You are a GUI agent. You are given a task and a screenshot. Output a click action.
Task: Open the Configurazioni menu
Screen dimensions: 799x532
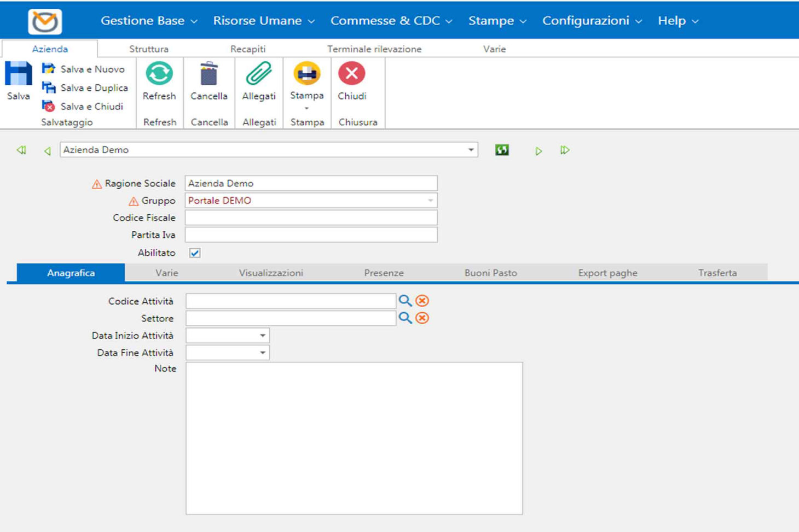(592, 21)
